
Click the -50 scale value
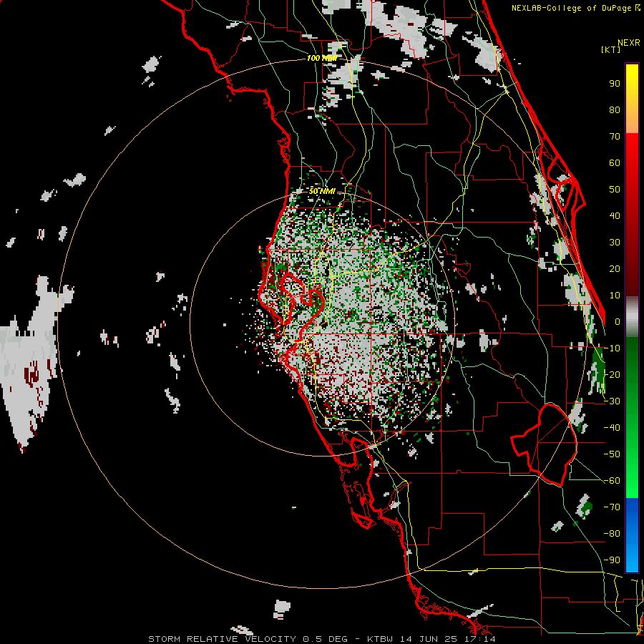612,454
